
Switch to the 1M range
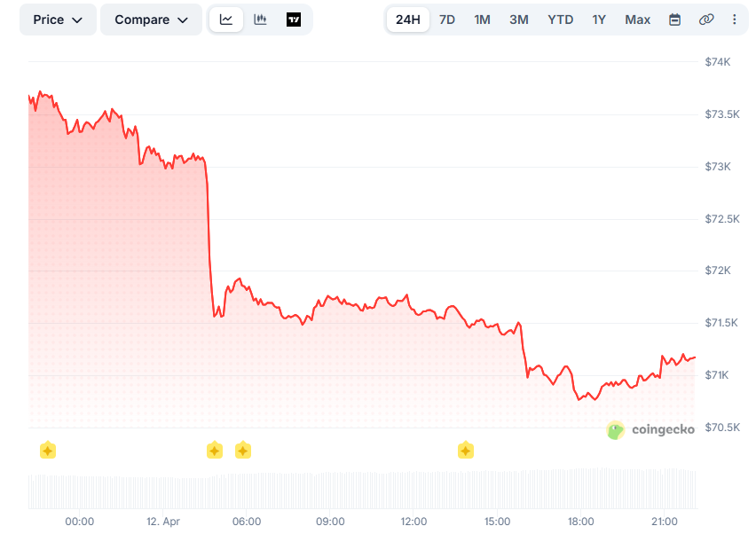(482, 20)
